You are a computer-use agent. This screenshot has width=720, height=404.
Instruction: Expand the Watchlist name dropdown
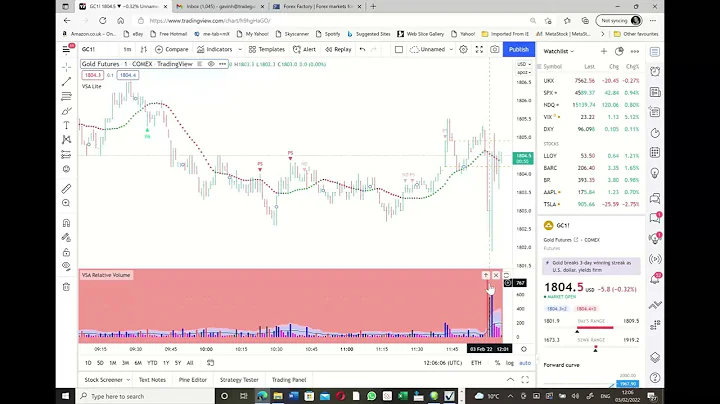[x=559, y=51]
